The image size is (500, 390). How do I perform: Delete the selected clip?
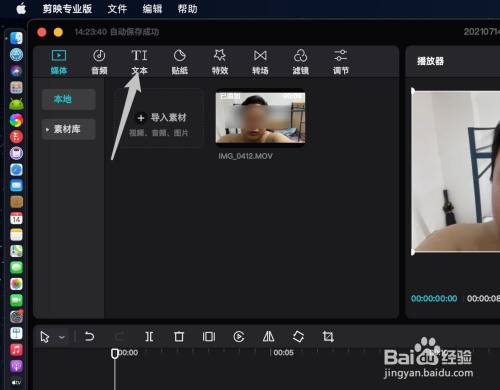pyautogui.click(x=179, y=336)
